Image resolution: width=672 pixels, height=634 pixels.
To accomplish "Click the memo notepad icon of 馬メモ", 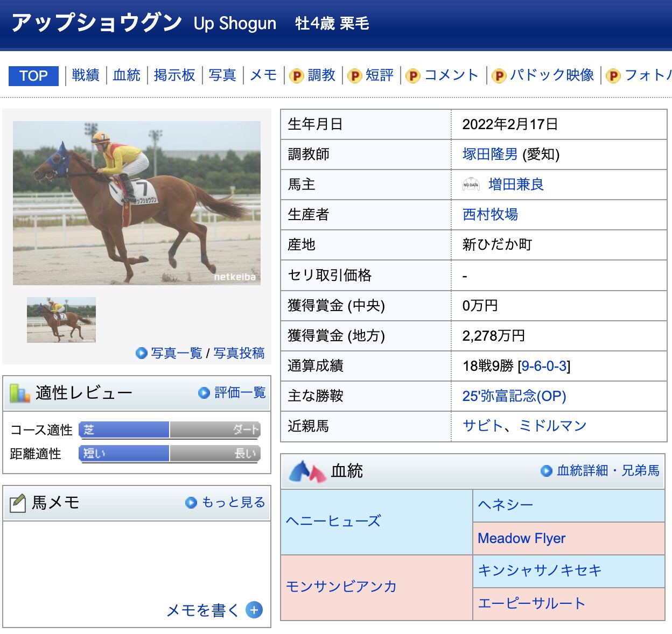I will point(18,503).
